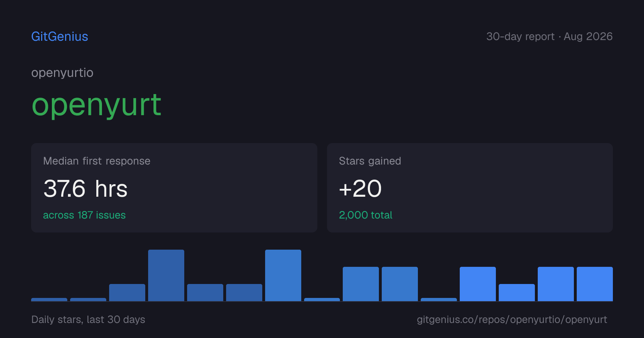This screenshot has width=644, height=338.
Task: Click the Median first response label
Action: click(x=97, y=161)
